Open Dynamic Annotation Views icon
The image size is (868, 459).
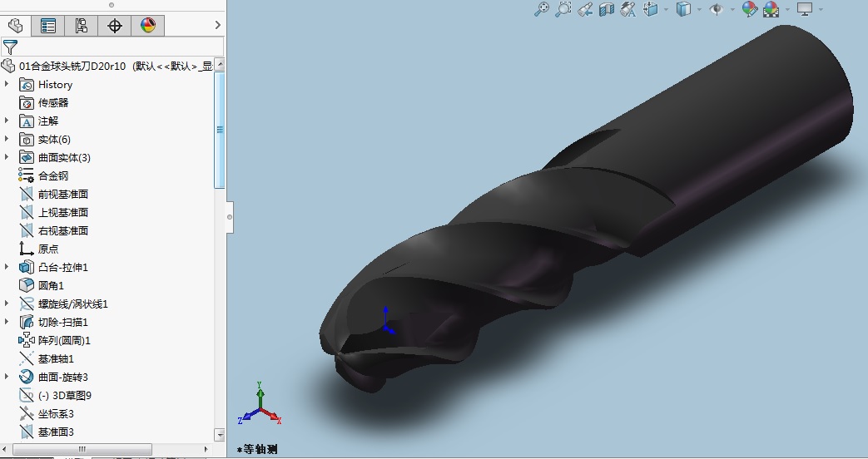click(x=628, y=9)
